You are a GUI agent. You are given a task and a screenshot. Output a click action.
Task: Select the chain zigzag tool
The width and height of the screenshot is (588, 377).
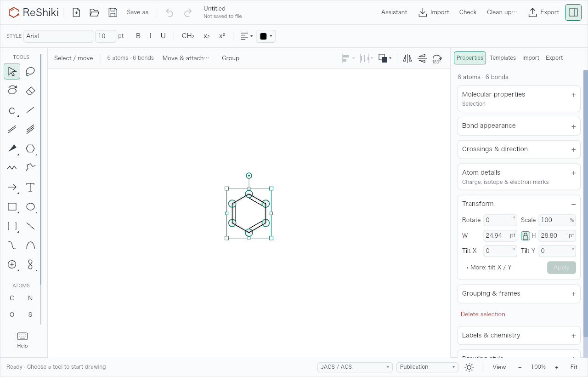tap(12, 168)
